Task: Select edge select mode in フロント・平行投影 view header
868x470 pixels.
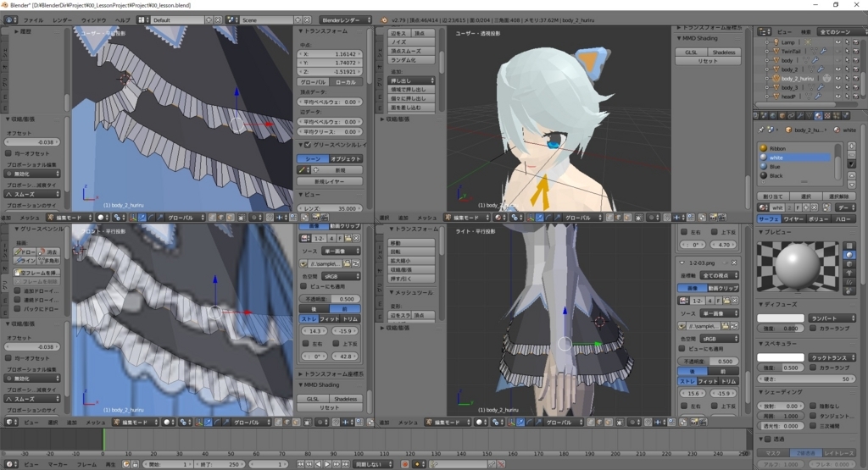Action: pos(286,422)
